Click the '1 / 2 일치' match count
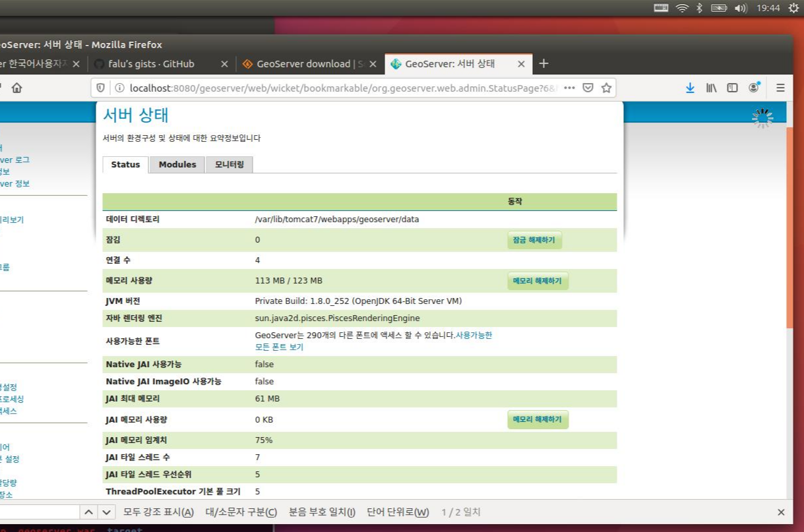Screen dimensions: 804x532 461,512
